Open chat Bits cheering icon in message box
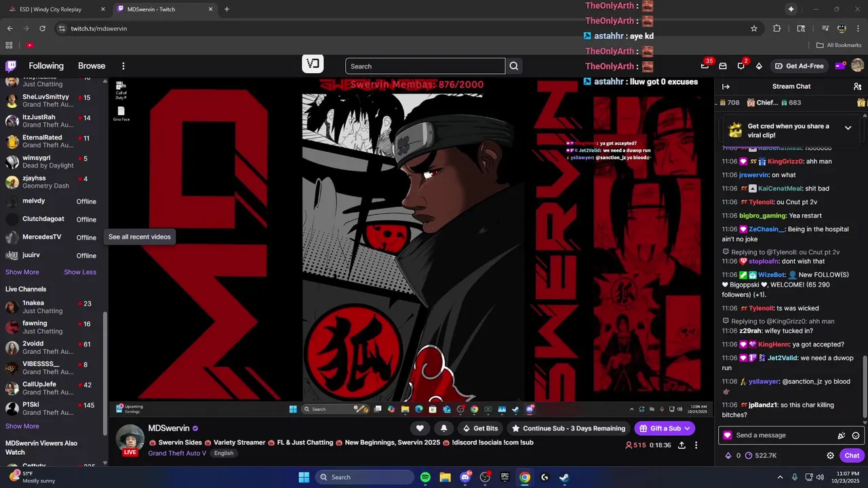Screen dimensions: 868x488 point(842,435)
